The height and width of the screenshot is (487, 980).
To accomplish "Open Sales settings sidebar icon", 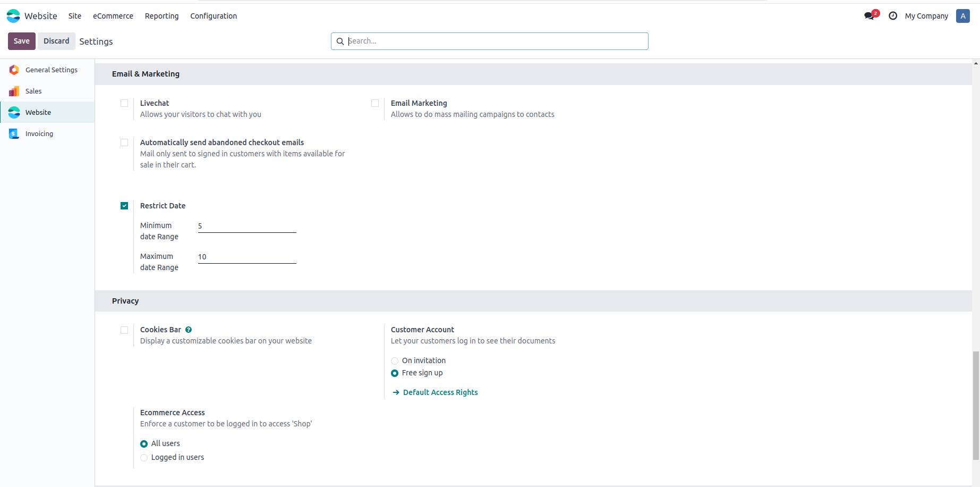I will [14, 91].
